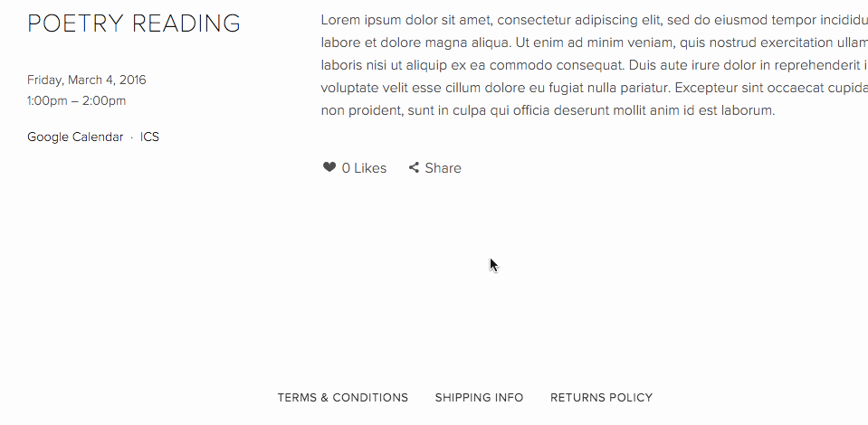Viewport: 868px width, 425px height.
Task: Click the "0 Likes" count text
Action: pos(364,168)
